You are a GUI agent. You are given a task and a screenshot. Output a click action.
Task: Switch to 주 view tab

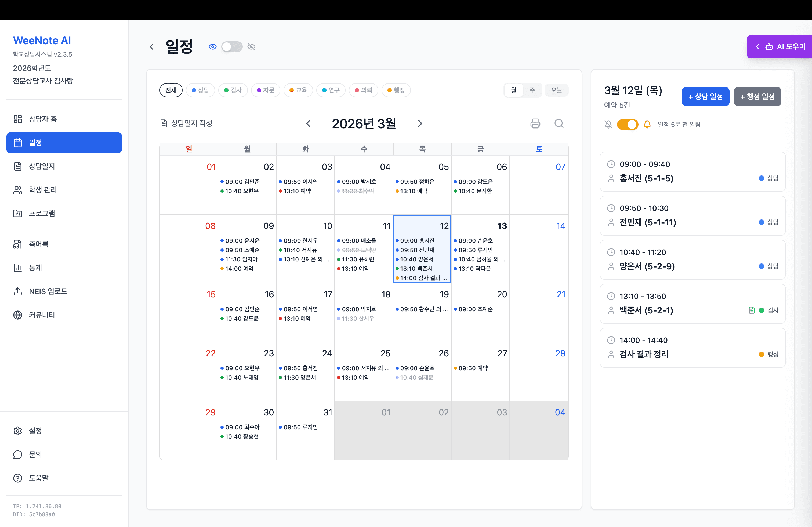(x=532, y=90)
